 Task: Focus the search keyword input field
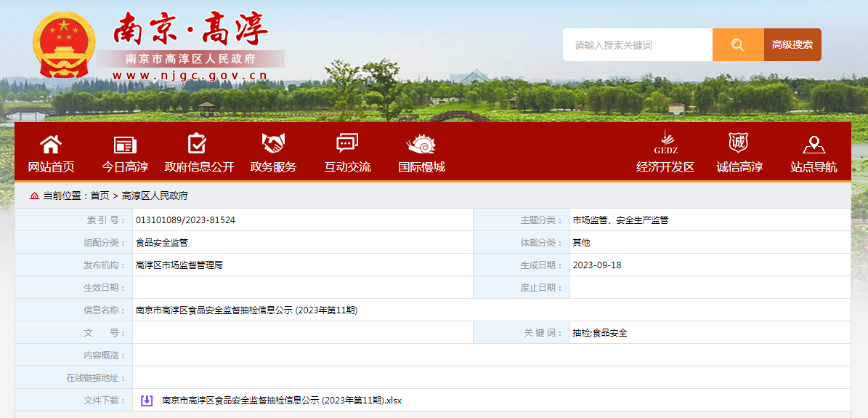(638, 45)
